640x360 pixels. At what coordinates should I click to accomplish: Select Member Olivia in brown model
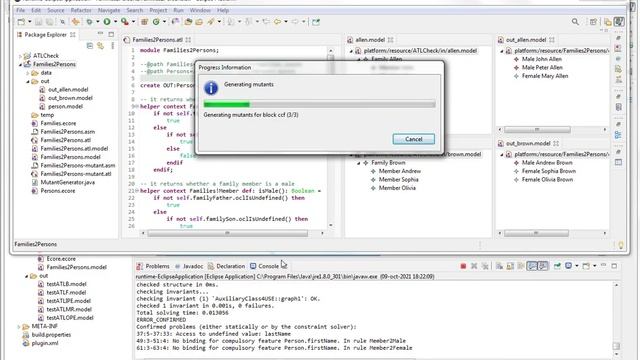coord(397,188)
